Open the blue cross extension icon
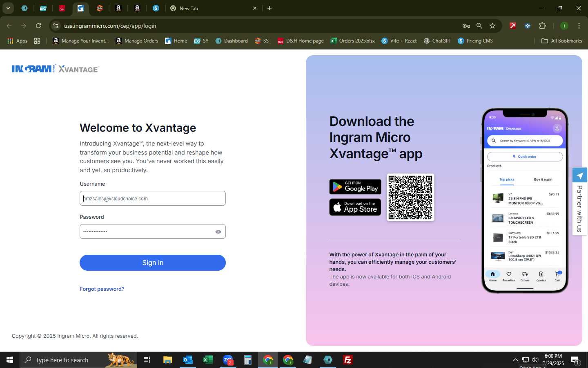This screenshot has height=368, width=588. point(528,26)
